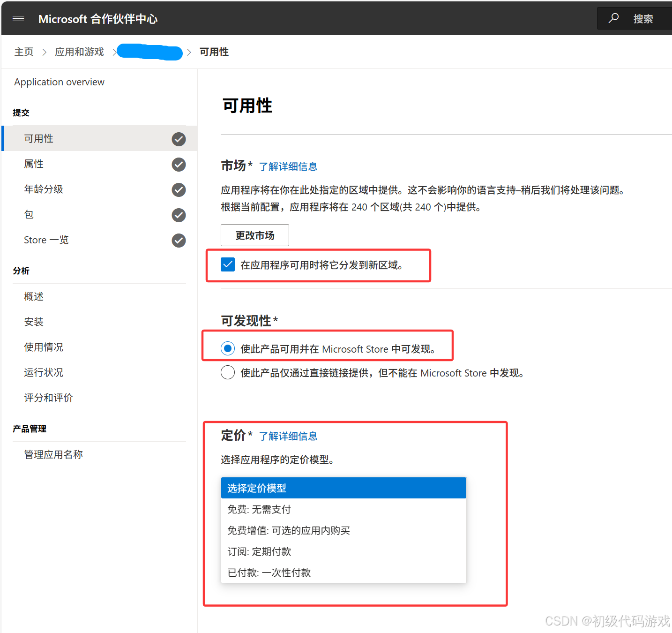Click the checkmark icon beside 可用性
Image resolution: width=672 pixels, height=633 pixels.
click(x=179, y=139)
